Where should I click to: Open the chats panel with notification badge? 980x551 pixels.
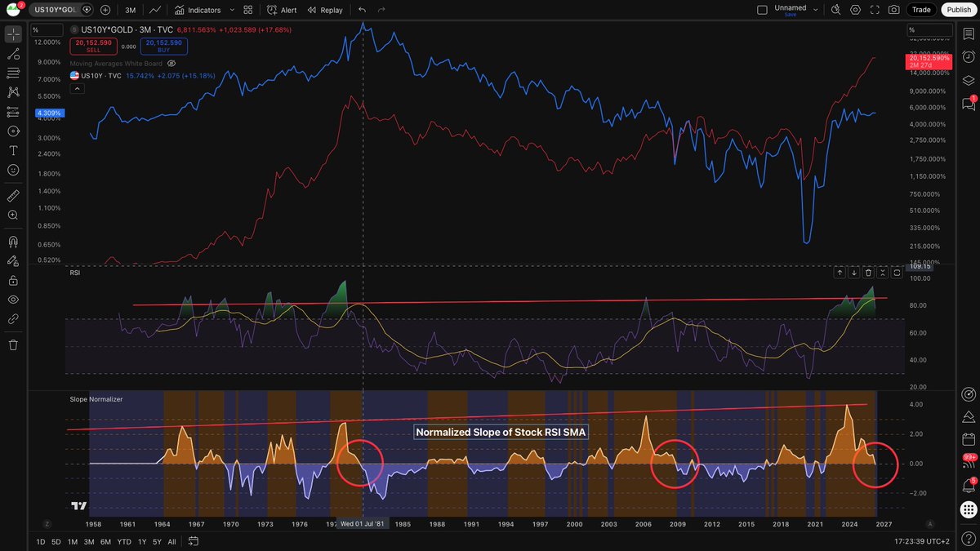click(969, 104)
